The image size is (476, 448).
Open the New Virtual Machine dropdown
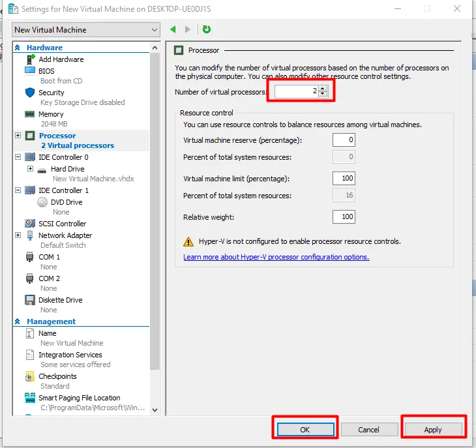point(86,30)
